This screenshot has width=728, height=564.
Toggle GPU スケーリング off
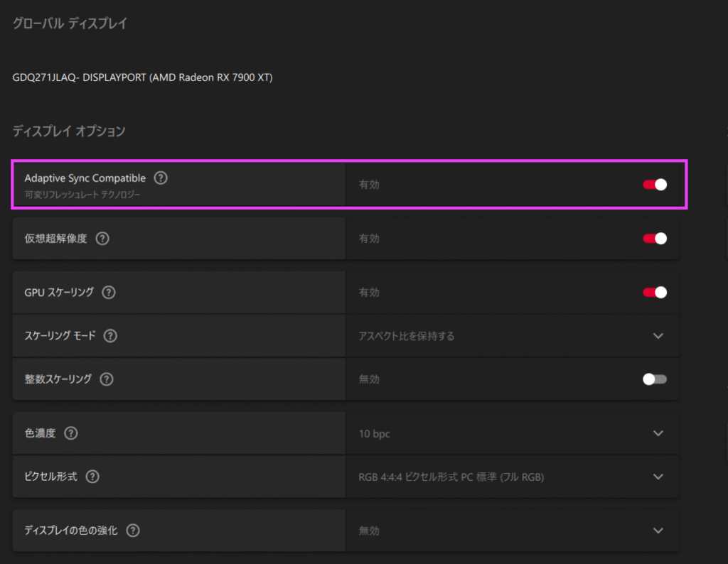click(x=654, y=292)
